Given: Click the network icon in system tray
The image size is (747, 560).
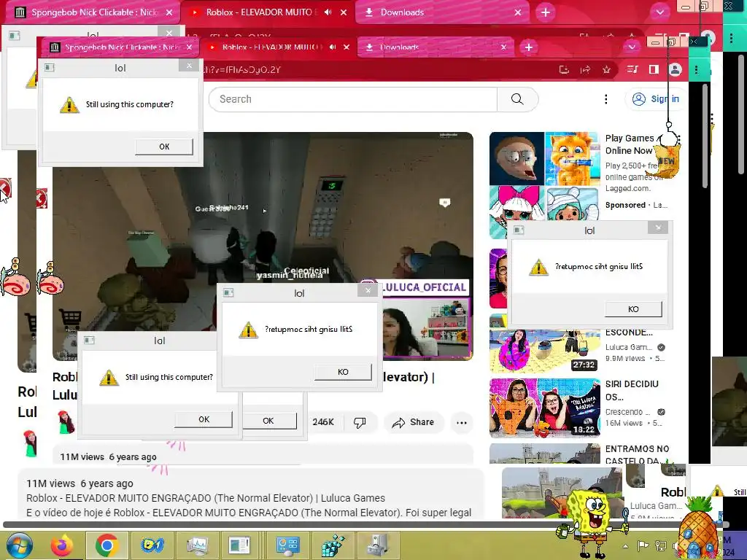Looking at the screenshot, I should click(661, 545).
